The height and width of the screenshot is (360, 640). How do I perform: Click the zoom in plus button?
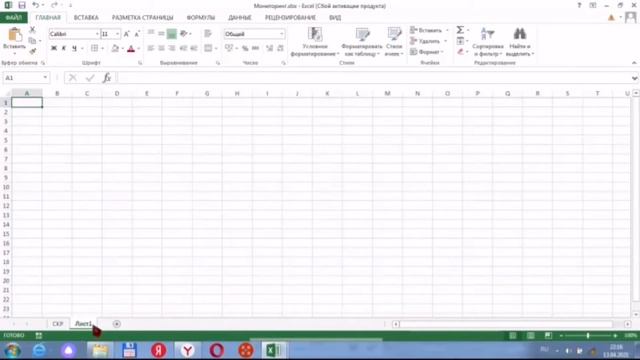(x=615, y=336)
